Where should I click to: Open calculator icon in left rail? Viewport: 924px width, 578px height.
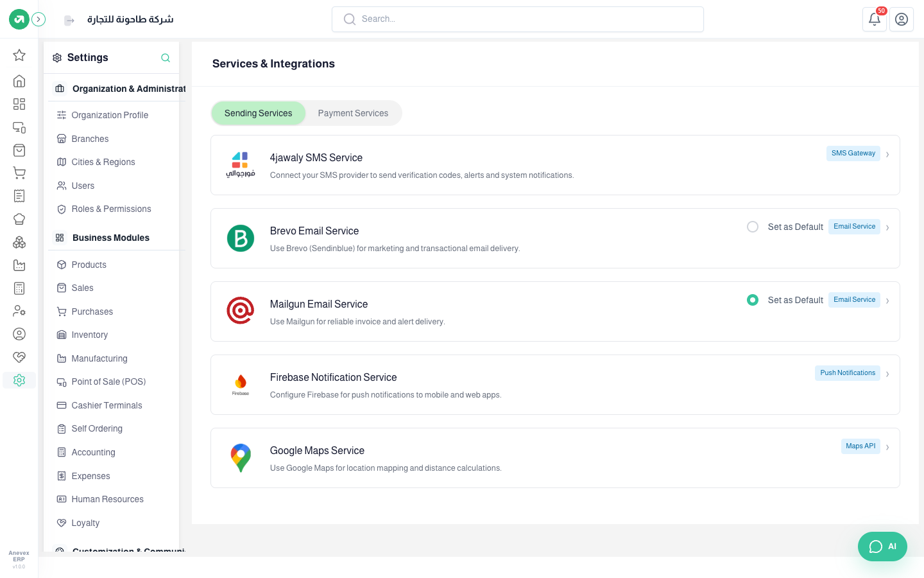pos(19,288)
